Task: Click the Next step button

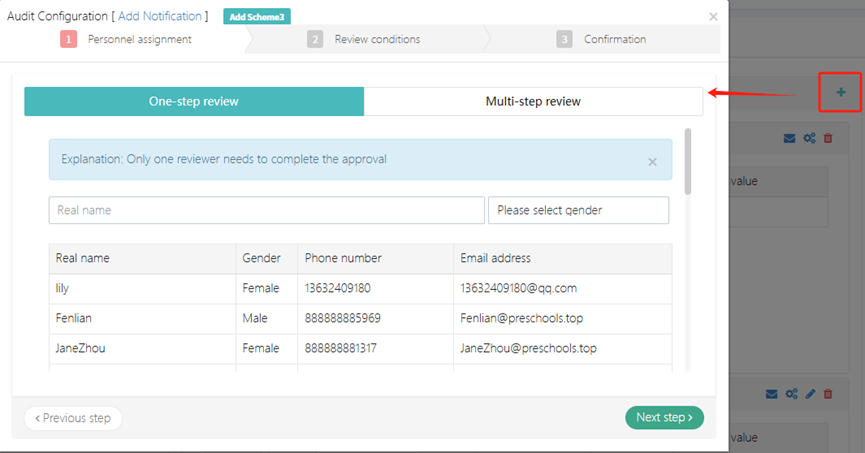Action: coord(664,417)
